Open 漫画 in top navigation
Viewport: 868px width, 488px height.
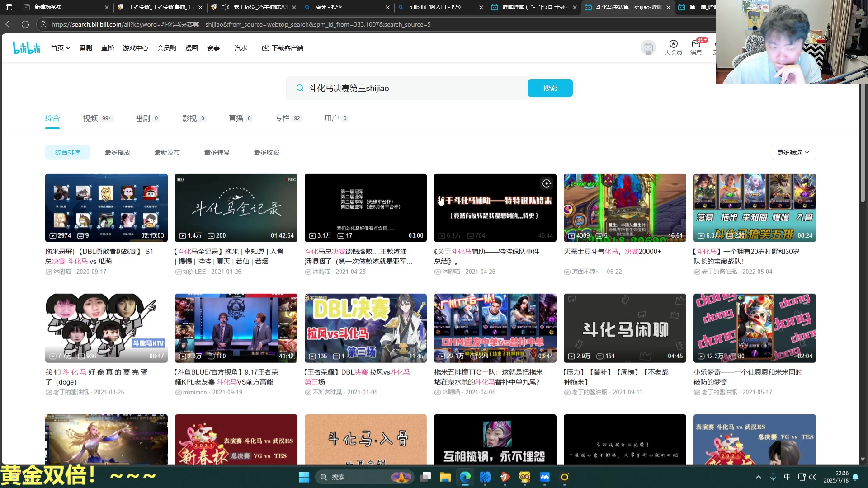pos(192,48)
